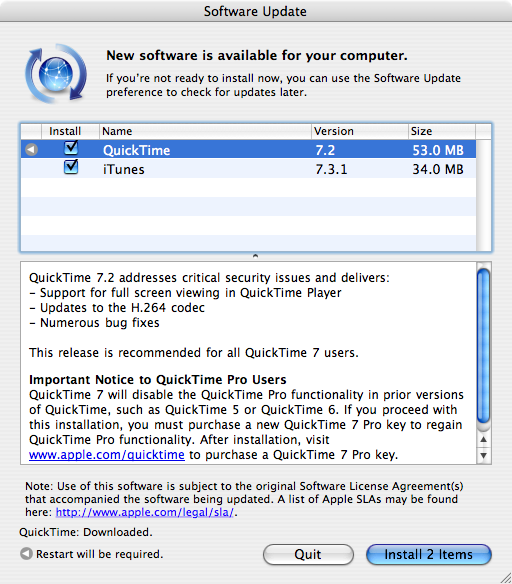This screenshot has height=584, width=512.
Task: Select the QuickTime row name
Action: pyautogui.click(x=137, y=150)
